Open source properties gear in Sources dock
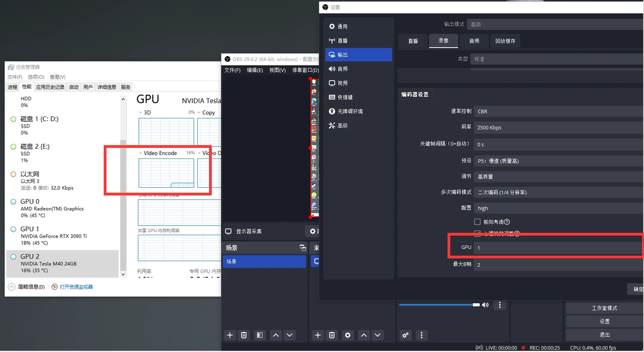Screen dimensions: 644x352 pos(348,335)
